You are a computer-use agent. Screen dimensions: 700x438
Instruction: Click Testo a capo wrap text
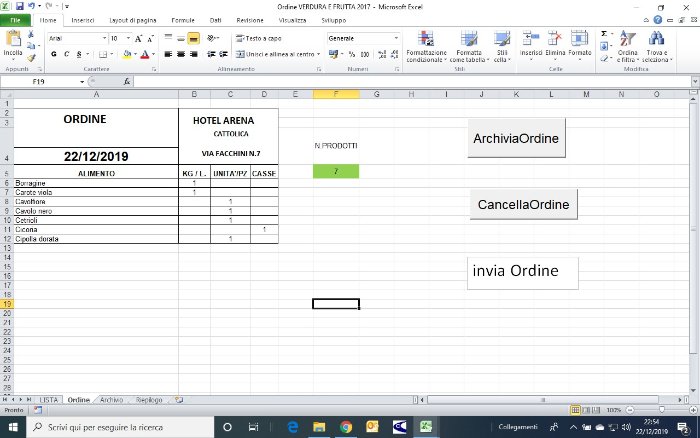point(258,38)
